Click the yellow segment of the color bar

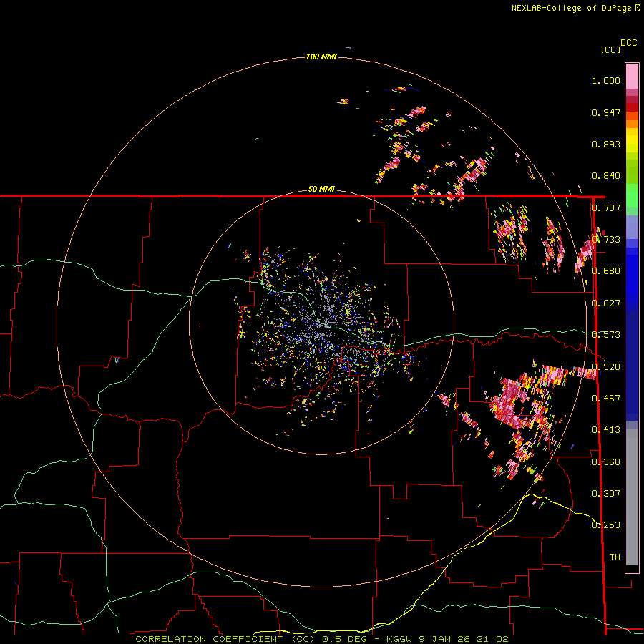pos(632,140)
